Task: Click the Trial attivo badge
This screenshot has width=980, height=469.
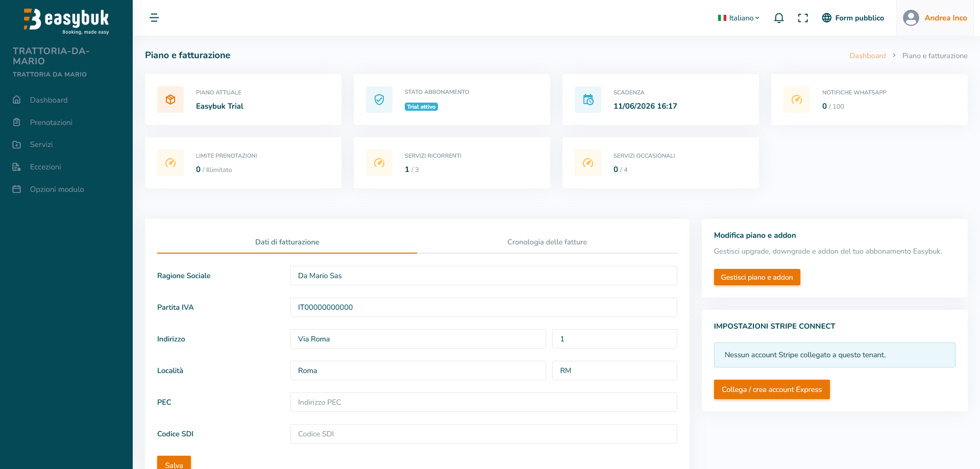Action: (421, 107)
